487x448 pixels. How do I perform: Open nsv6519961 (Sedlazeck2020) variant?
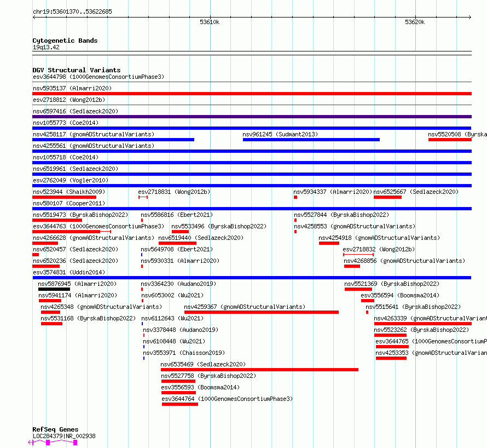point(76,169)
